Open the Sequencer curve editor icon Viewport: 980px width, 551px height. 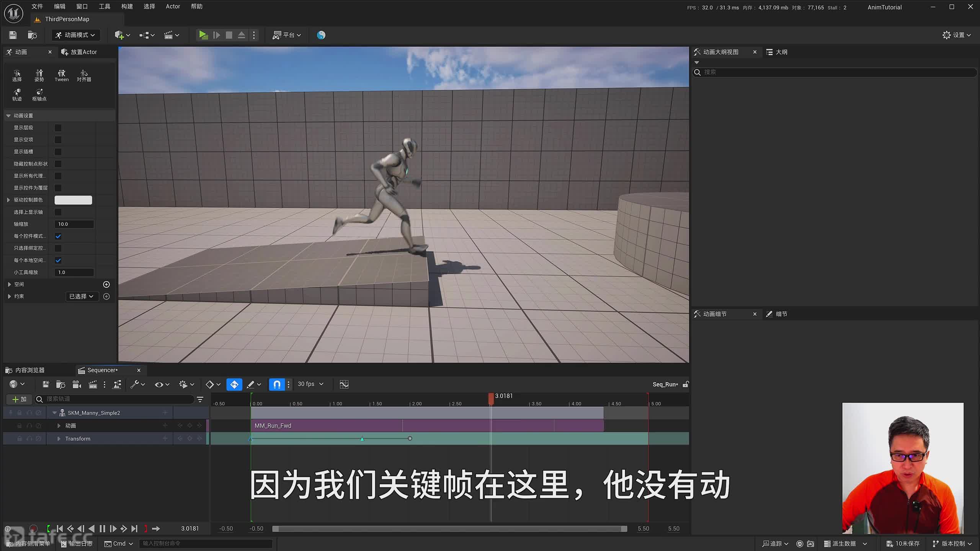pyautogui.click(x=344, y=384)
